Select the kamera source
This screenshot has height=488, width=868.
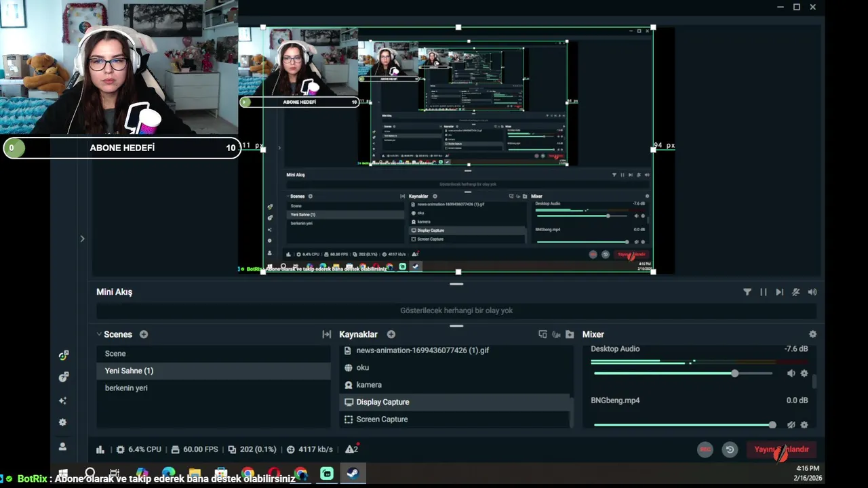(455, 384)
